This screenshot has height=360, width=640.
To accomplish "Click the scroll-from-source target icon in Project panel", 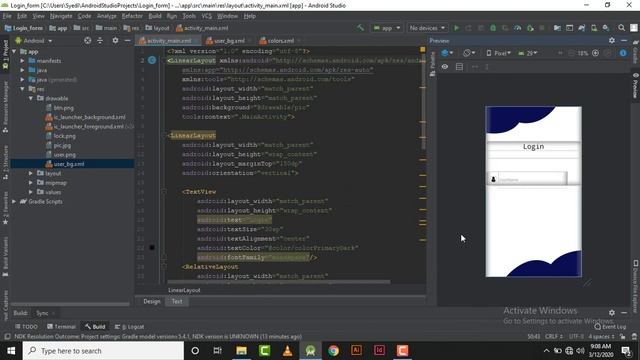I will point(88,40).
